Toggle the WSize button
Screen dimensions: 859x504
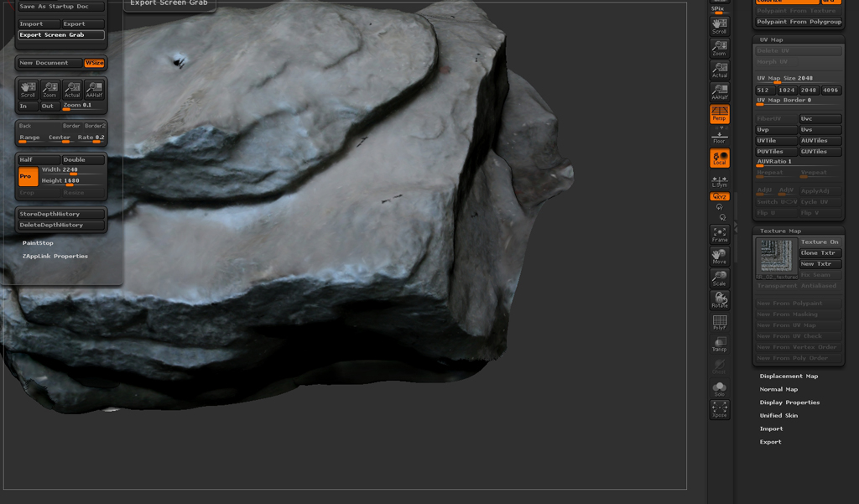tap(94, 63)
